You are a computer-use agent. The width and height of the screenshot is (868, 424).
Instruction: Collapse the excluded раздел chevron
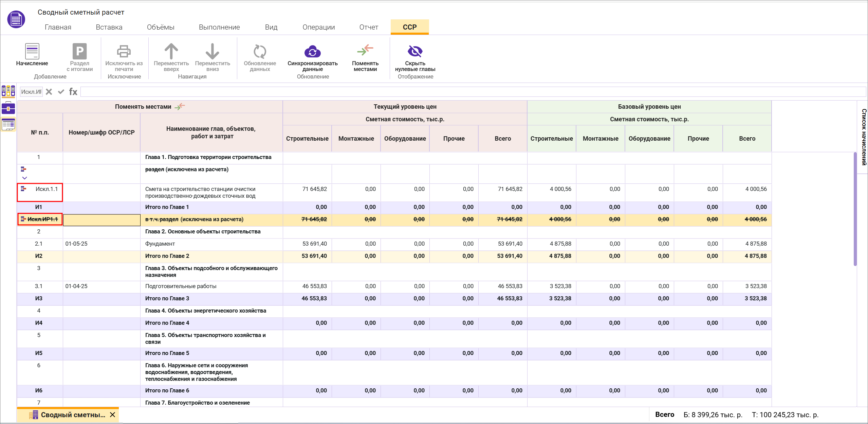coord(24,178)
